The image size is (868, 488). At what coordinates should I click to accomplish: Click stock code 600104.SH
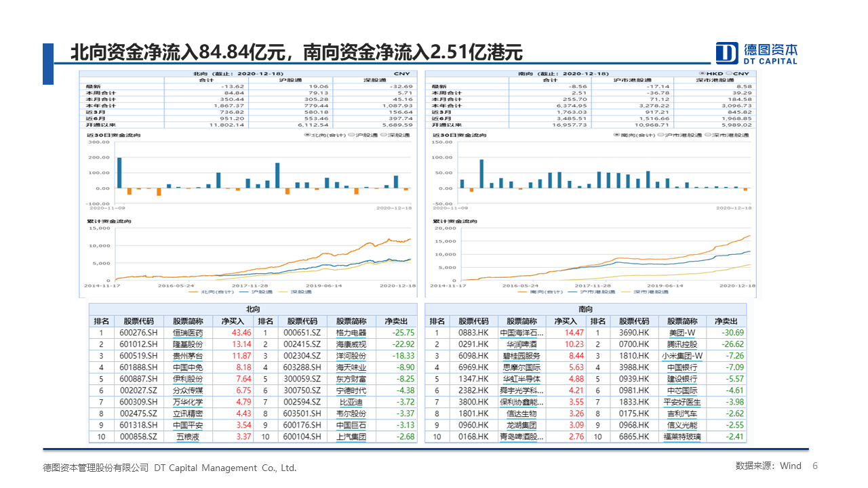(302, 436)
